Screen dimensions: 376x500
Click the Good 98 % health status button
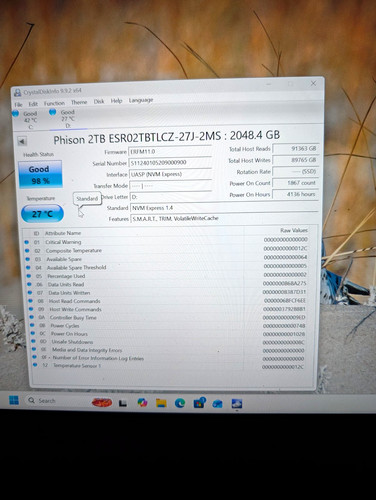[x=40, y=175]
